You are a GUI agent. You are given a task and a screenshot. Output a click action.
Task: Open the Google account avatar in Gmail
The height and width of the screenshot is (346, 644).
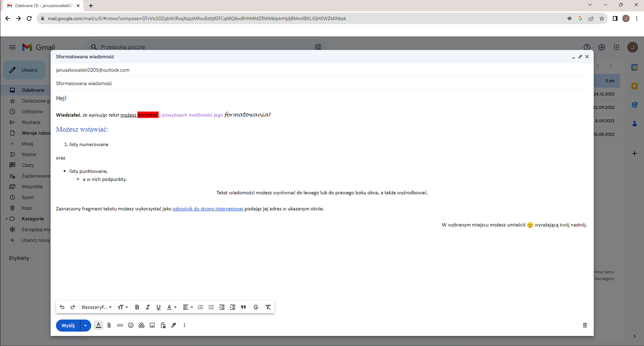click(633, 47)
